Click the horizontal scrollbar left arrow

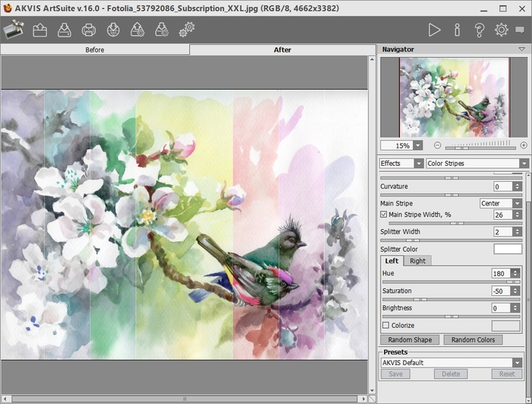(x=5, y=399)
